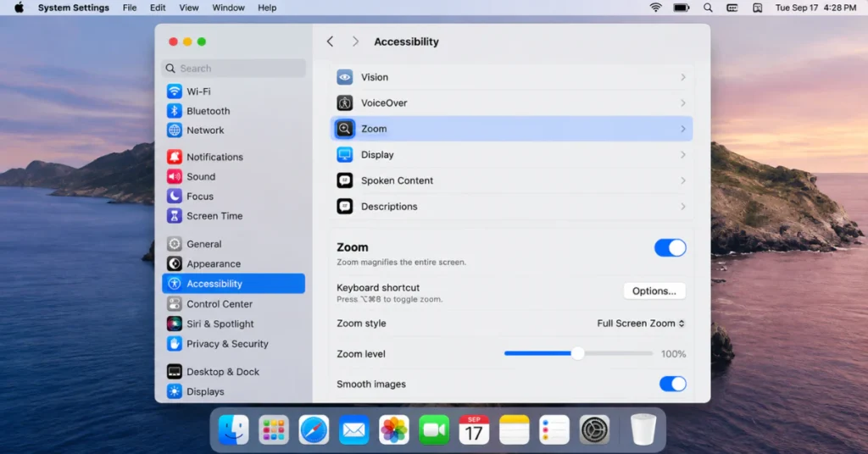Screen dimensions: 868x454
Task: Click the VoiceOver icon
Action: (x=345, y=102)
